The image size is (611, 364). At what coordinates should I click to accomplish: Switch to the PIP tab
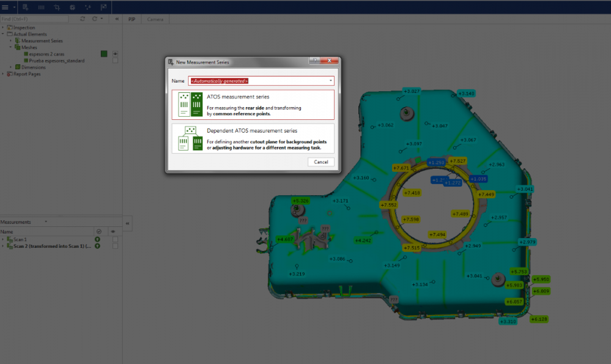[x=131, y=19]
